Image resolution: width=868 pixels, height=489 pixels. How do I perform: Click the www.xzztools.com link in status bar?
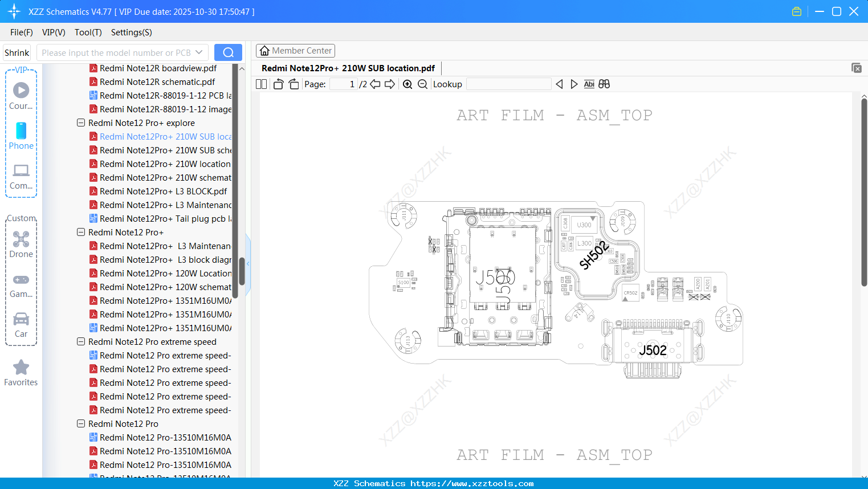pos(472,483)
